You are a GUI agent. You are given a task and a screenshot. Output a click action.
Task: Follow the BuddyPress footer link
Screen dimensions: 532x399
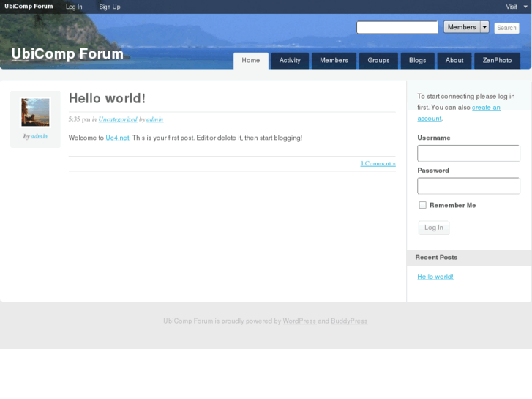349,321
